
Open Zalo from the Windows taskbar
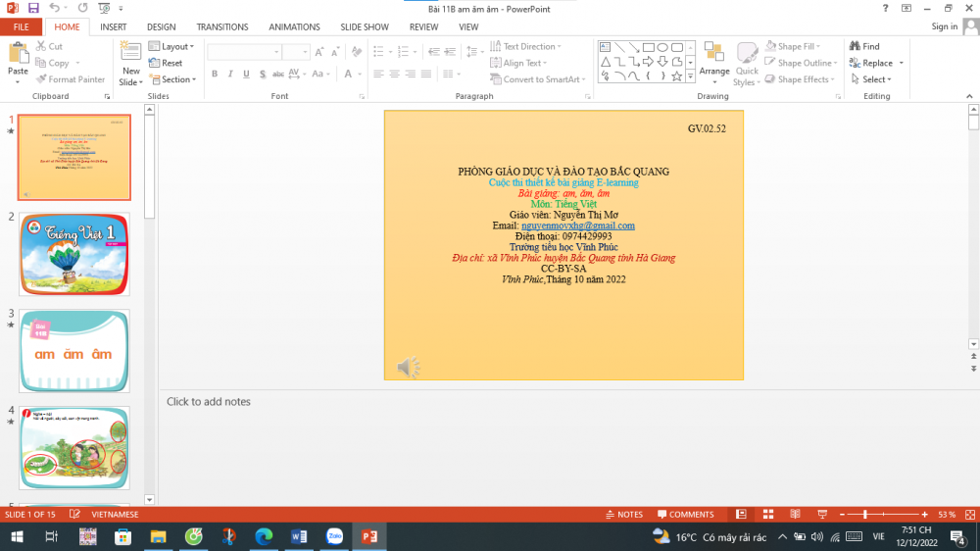334,536
